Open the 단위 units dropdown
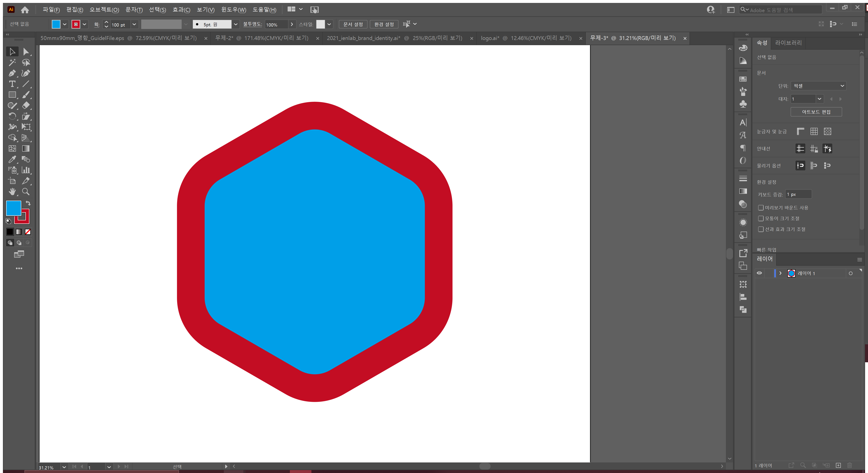Screen dimensions: 868x473 tap(818, 86)
